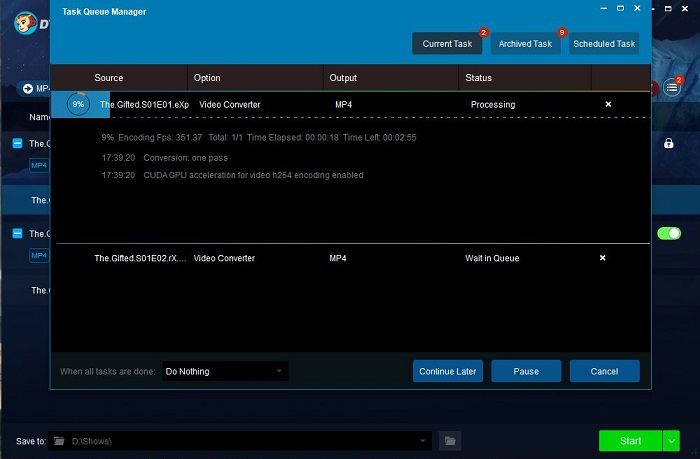Collapse the second The.G item in main window

pyautogui.click(x=17, y=234)
